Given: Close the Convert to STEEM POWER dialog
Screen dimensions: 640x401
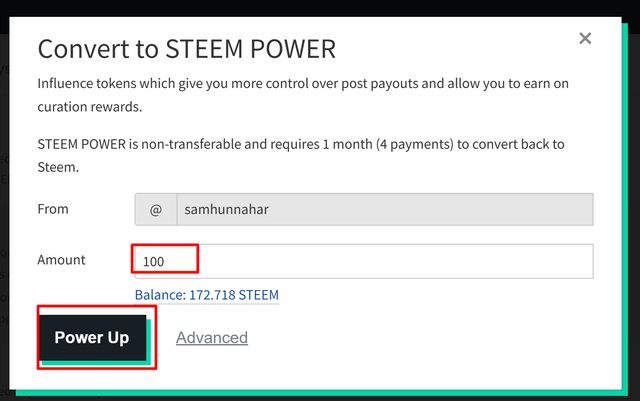Looking at the screenshot, I should tap(585, 38).
